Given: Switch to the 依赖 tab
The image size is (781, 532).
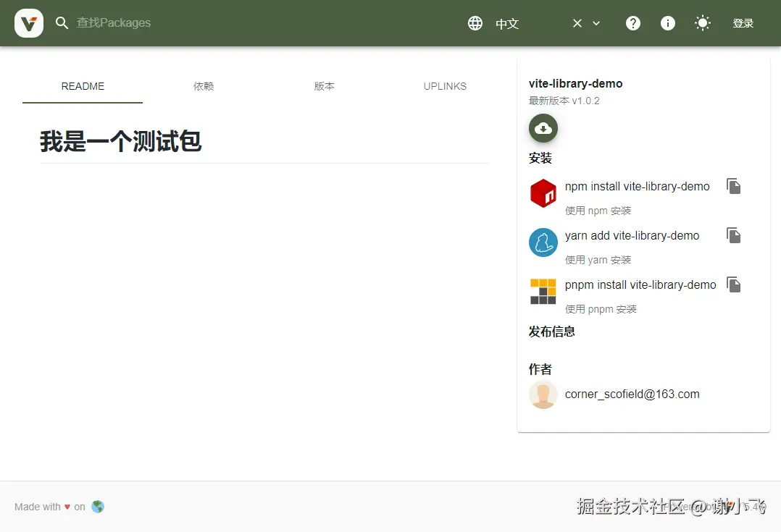Looking at the screenshot, I should 204,86.
